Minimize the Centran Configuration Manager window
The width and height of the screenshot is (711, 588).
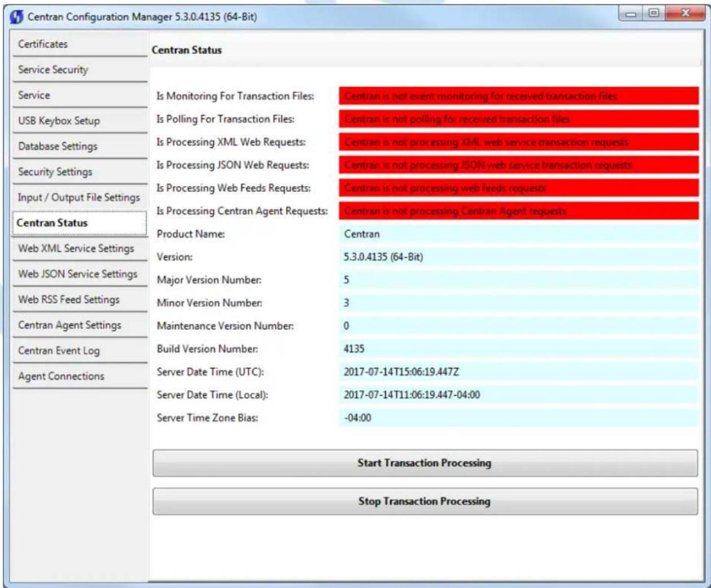click(631, 14)
